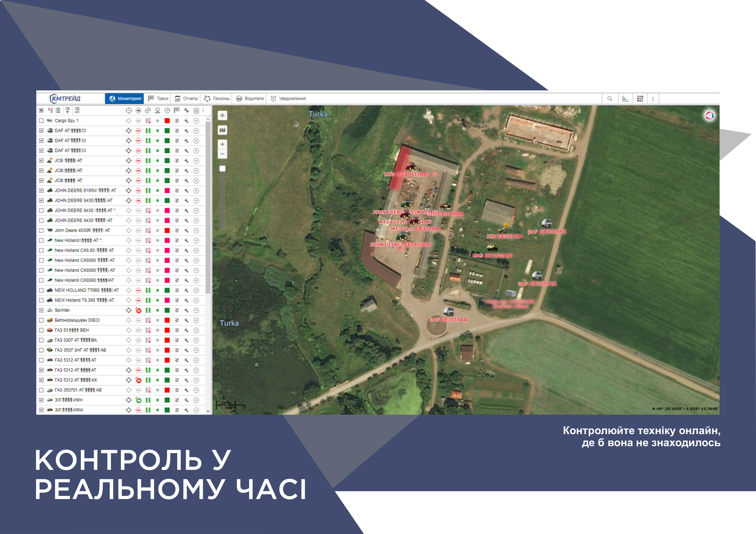
Task: Open the dropdown menu for John Deere 4030R
Action: pyautogui.click(x=196, y=230)
